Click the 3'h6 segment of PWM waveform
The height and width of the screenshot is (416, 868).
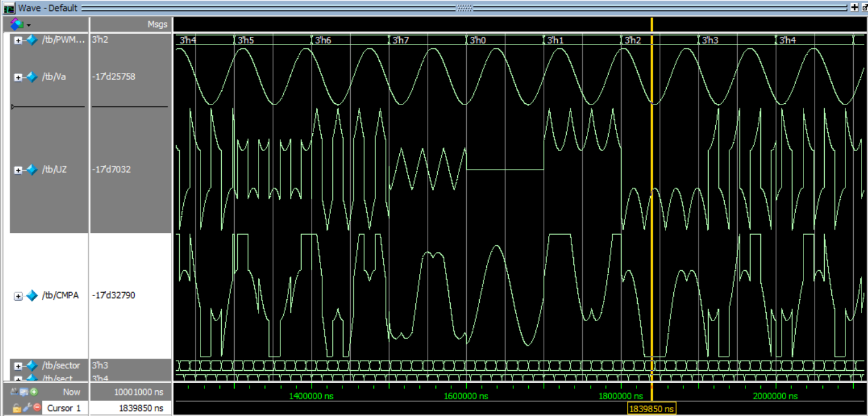point(350,40)
